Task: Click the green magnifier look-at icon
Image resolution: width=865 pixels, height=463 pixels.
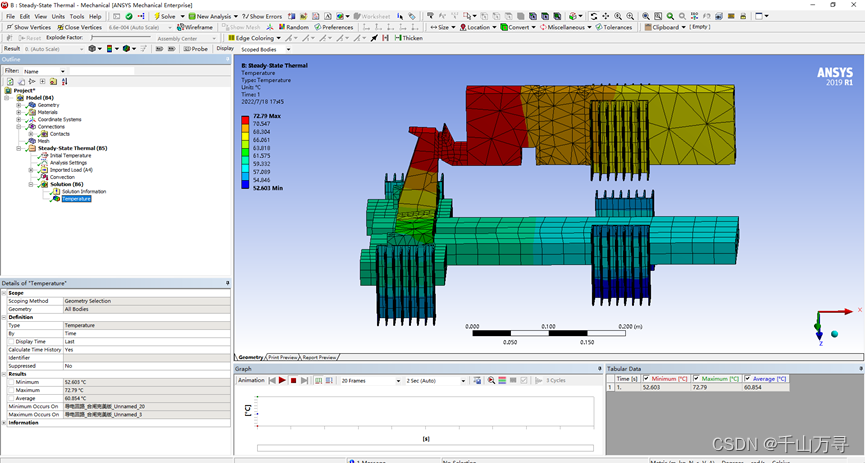Action: [x=670, y=16]
